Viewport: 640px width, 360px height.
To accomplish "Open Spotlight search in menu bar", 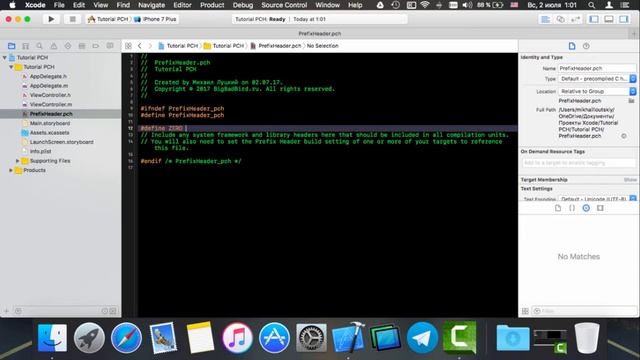I will point(591,5).
